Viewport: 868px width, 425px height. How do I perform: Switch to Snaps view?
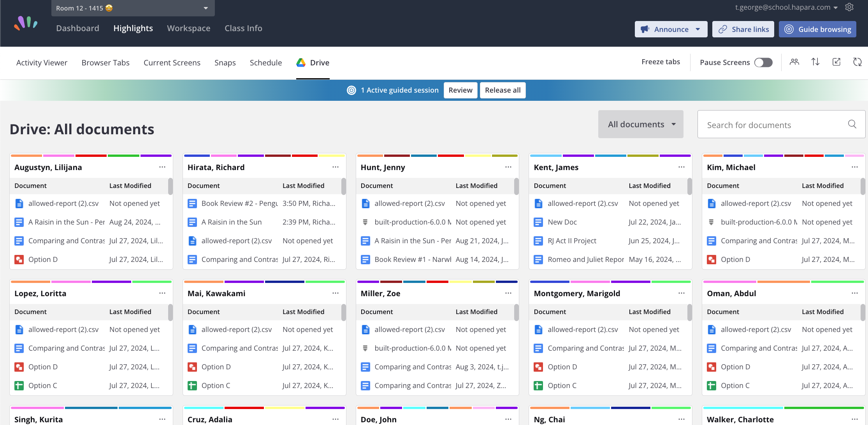[x=225, y=63]
